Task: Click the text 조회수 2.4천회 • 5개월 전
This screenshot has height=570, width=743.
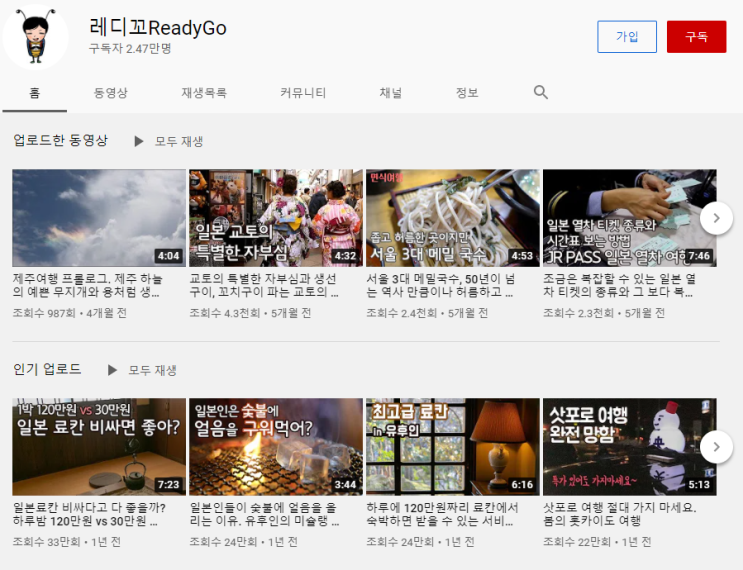Action: tap(427, 313)
